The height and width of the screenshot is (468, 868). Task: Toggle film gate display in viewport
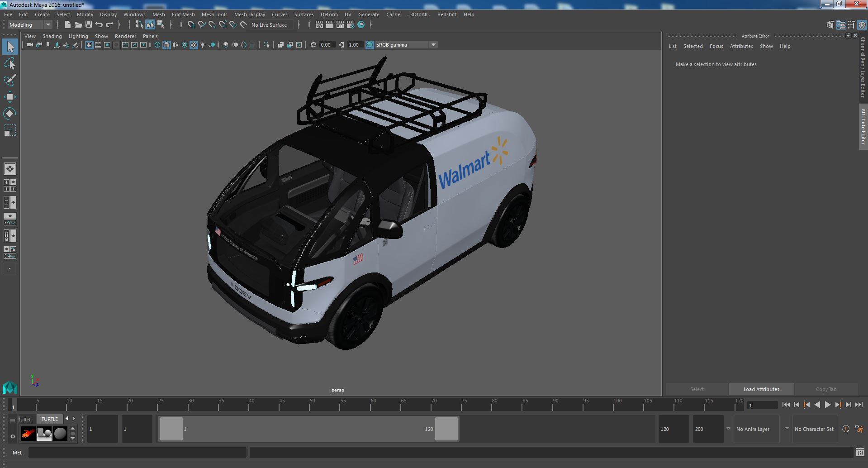pos(98,45)
